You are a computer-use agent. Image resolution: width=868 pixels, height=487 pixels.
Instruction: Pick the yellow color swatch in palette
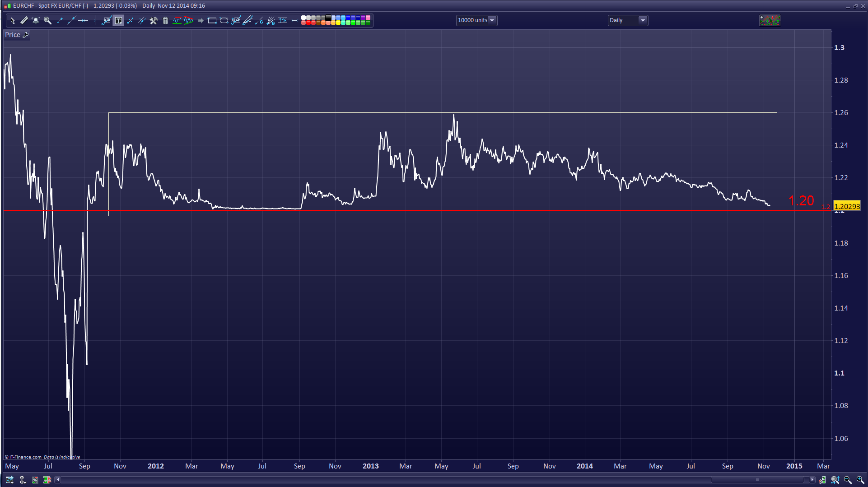click(338, 23)
